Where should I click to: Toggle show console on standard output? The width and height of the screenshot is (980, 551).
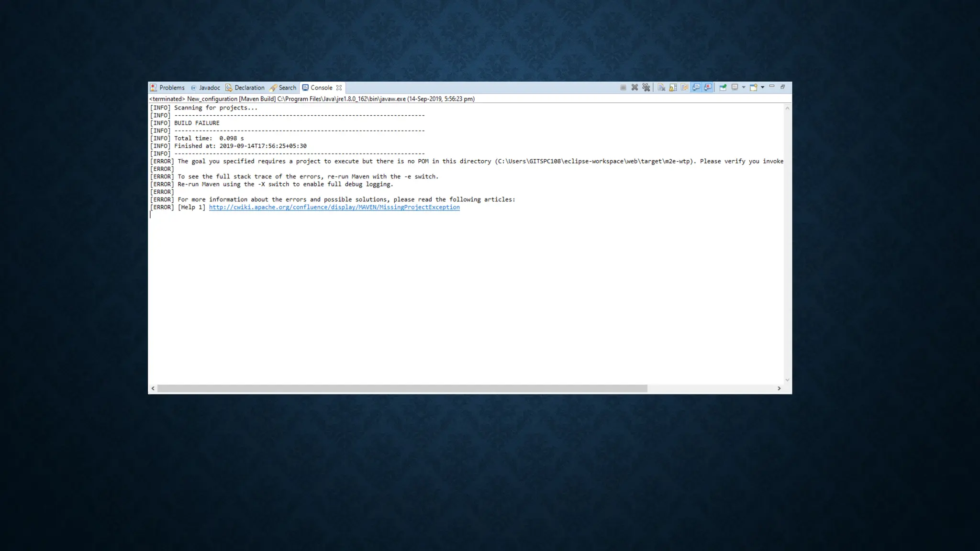pyautogui.click(x=696, y=88)
